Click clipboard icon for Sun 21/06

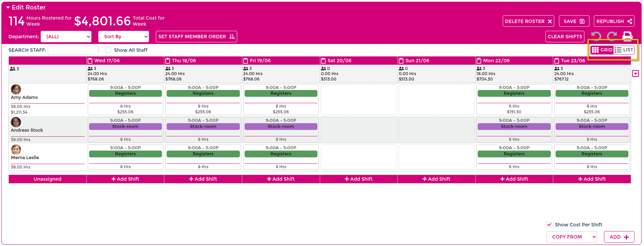point(401,61)
